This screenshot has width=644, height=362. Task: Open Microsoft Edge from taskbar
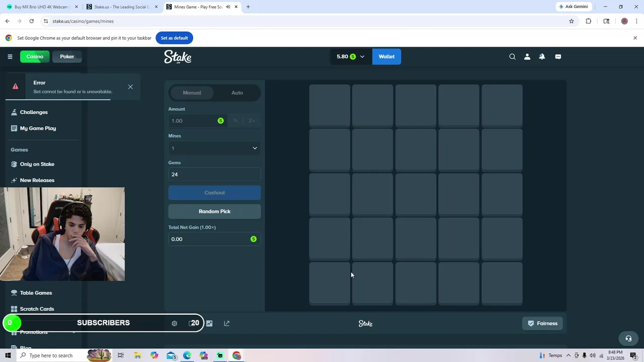187,355
